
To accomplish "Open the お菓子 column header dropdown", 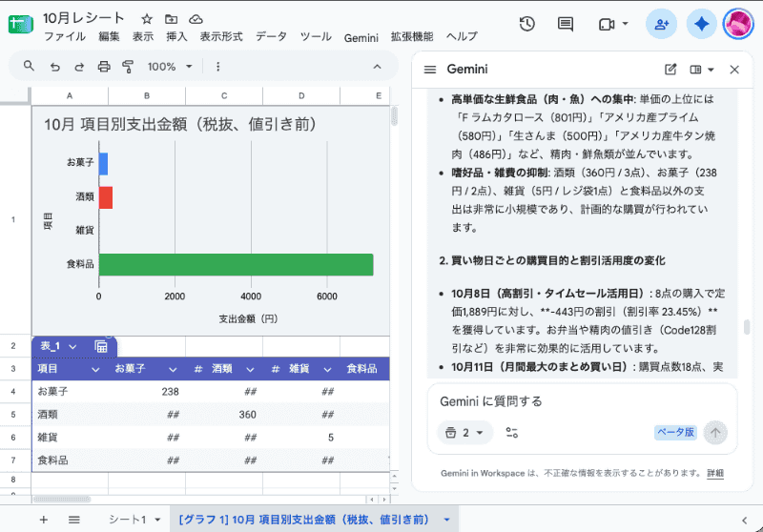I will (173, 370).
